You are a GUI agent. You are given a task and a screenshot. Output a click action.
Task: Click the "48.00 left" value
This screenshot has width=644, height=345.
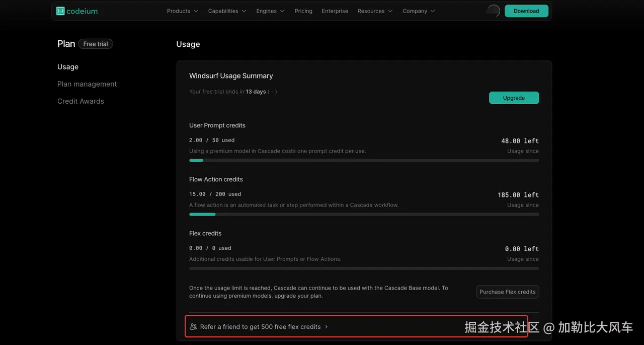pos(520,141)
